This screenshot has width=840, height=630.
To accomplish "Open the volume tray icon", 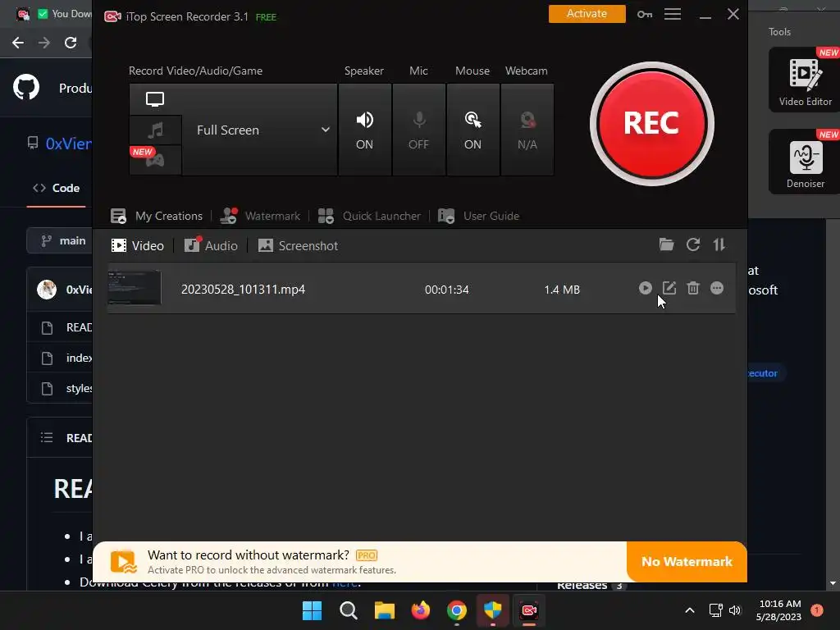I will 735,610.
